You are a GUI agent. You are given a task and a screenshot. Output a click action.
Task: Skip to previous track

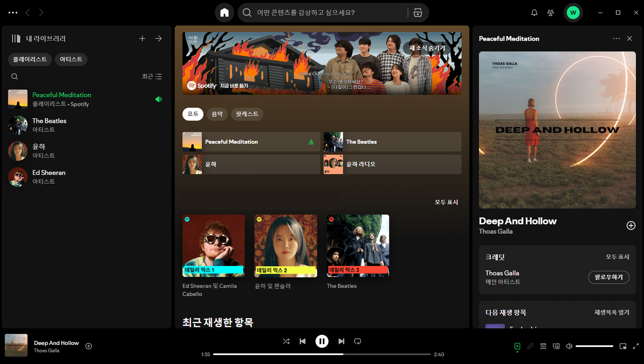302,341
